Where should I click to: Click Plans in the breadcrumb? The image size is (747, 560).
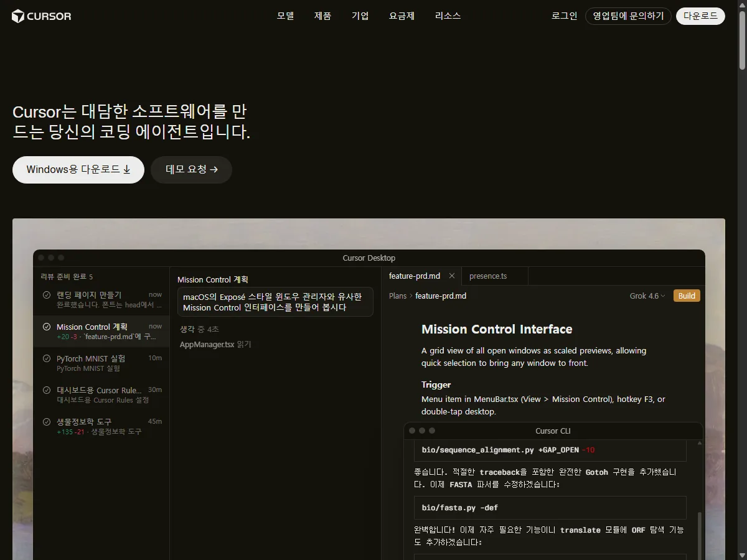(398, 296)
